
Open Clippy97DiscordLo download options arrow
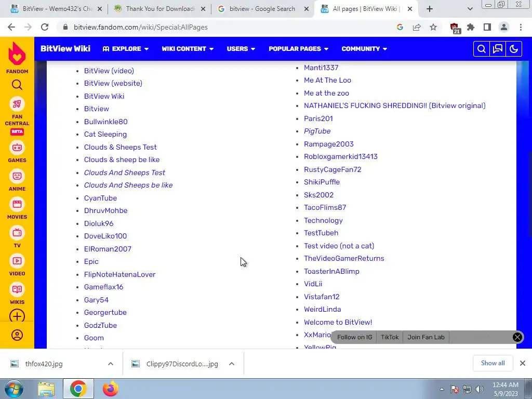[232, 364]
